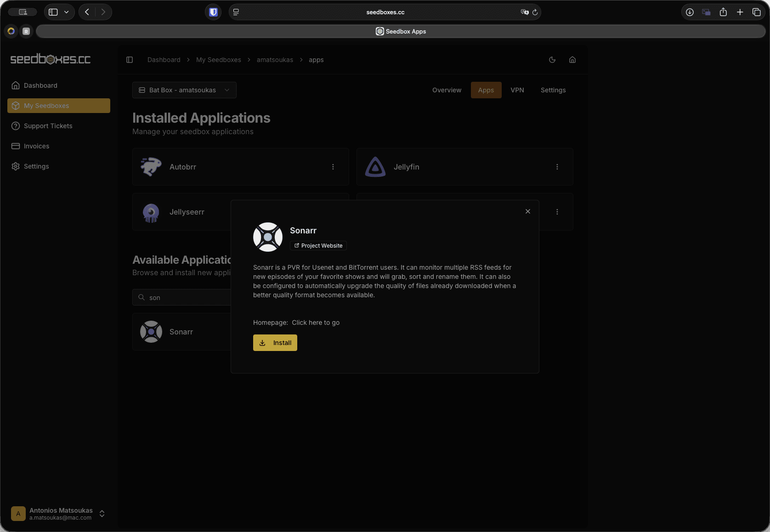Switch to the seedbox Settings tab
Viewport: 770px width, 532px height.
pyautogui.click(x=553, y=90)
